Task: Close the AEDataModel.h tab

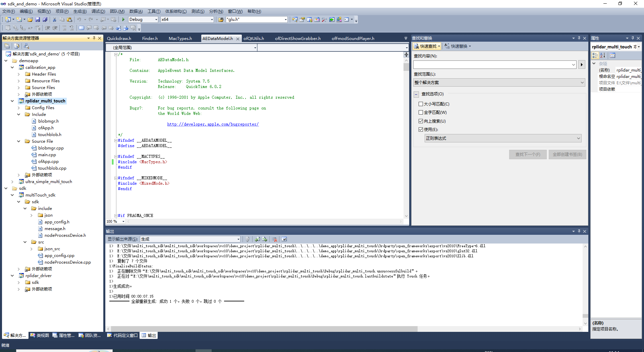Action: pyautogui.click(x=238, y=39)
